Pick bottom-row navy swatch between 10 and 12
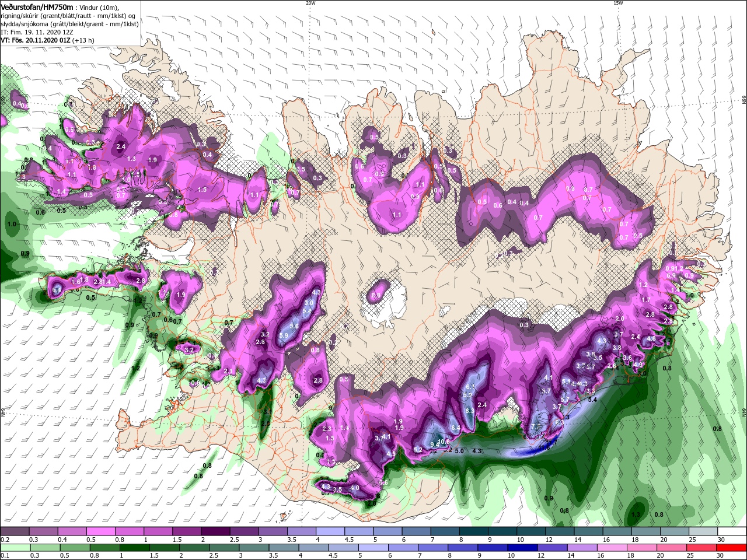The image size is (747, 560). pyautogui.click(x=523, y=548)
